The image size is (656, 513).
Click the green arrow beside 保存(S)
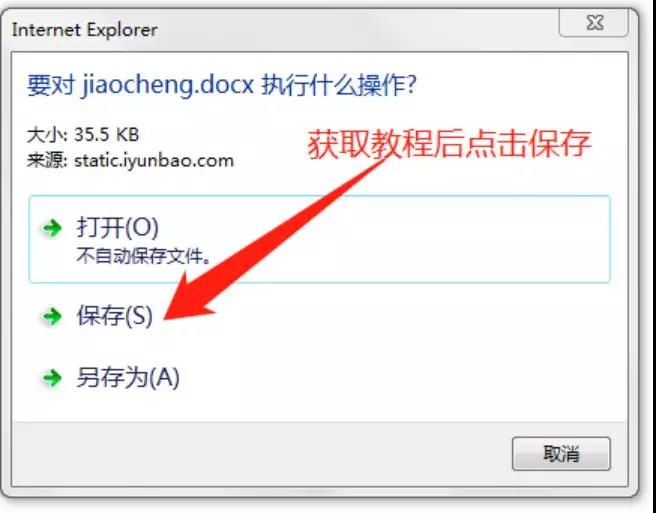(52, 316)
